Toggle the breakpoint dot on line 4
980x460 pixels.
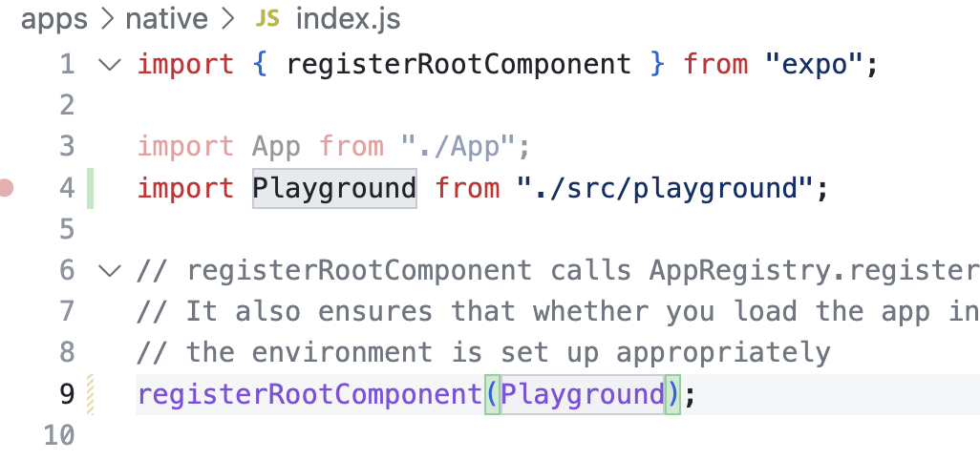[7, 187]
